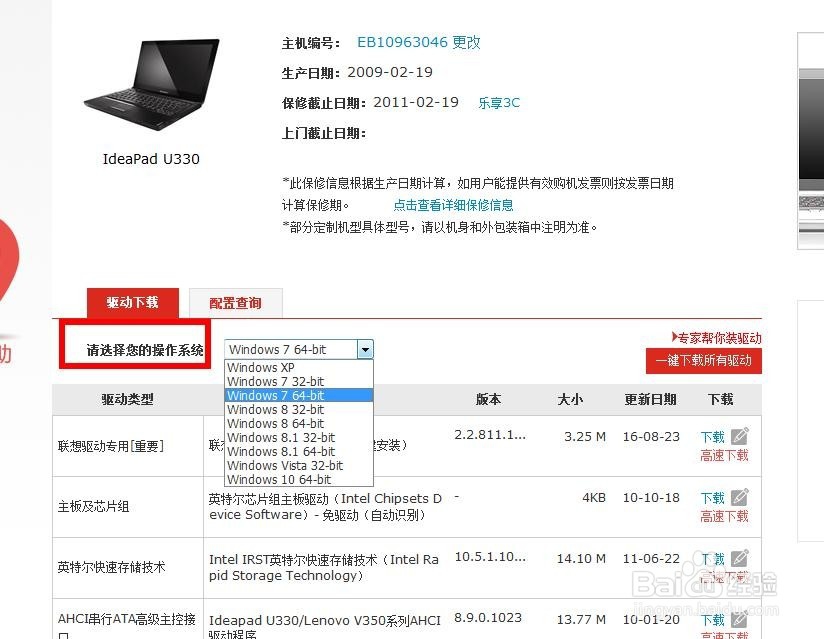This screenshot has width=824, height=639.
Task: Select Windows Vista 32-bit option
Action: click(299, 466)
